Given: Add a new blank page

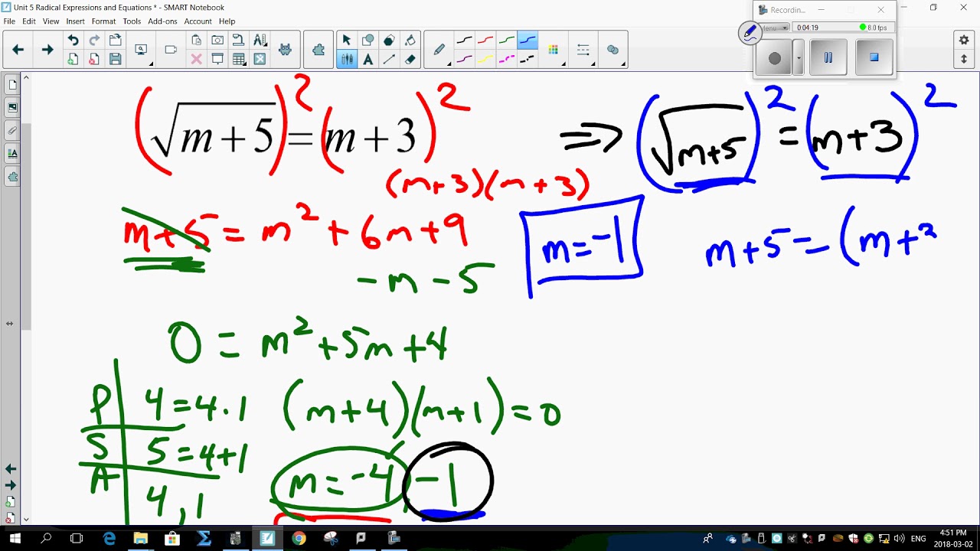Looking at the screenshot, I should click(73, 59).
